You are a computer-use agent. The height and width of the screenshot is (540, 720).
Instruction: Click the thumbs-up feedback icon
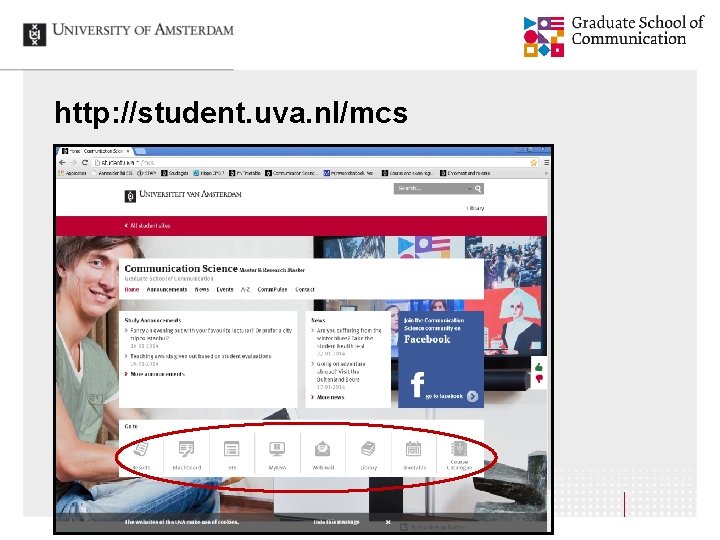[x=539, y=367]
